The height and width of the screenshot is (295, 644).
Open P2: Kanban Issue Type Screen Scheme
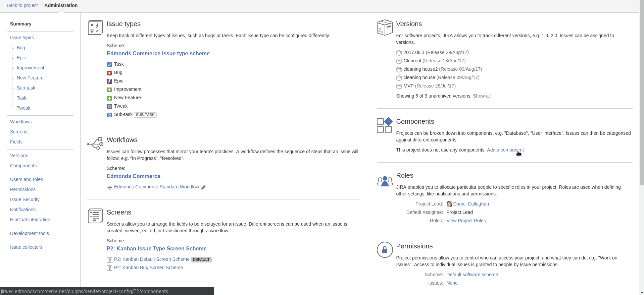[x=156, y=248]
